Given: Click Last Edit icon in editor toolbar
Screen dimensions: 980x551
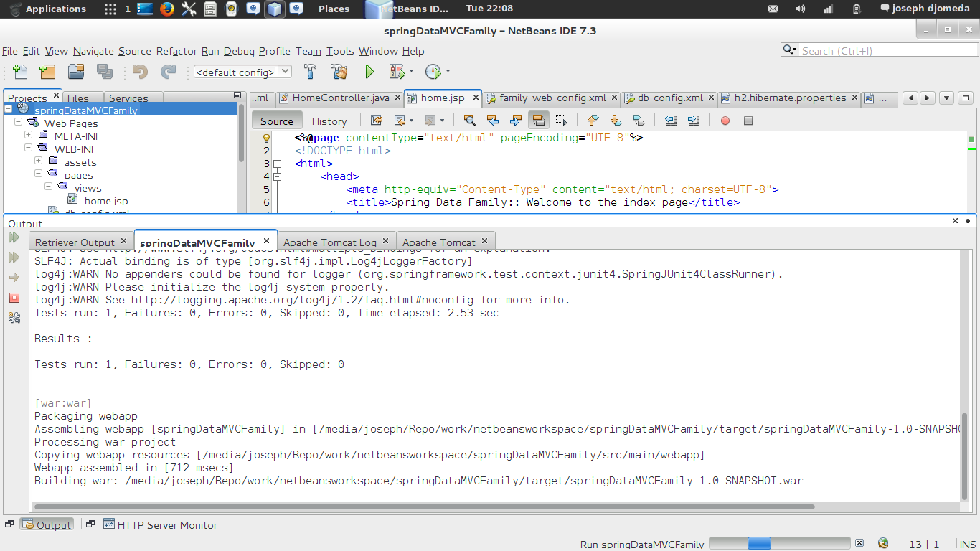Looking at the screenshot, I should click(x=377, y=121).
